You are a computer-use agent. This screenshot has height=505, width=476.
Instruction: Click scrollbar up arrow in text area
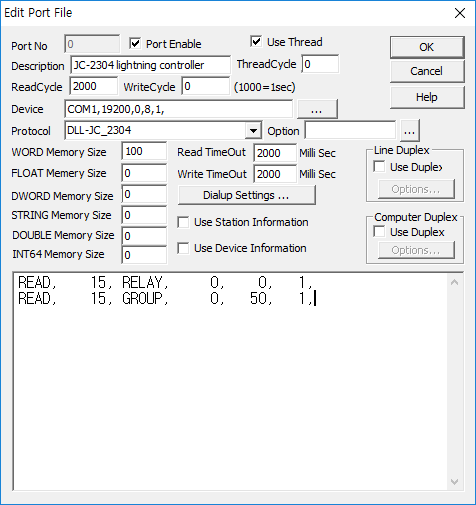point(454,283)
